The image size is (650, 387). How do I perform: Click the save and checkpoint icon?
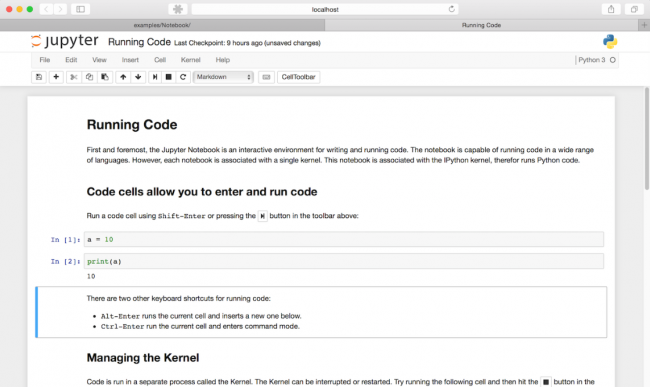(x=39, y=77)
